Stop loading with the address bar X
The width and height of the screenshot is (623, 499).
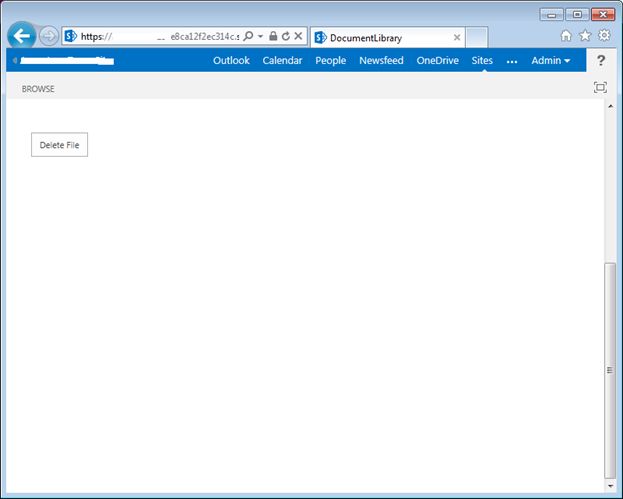298,36
